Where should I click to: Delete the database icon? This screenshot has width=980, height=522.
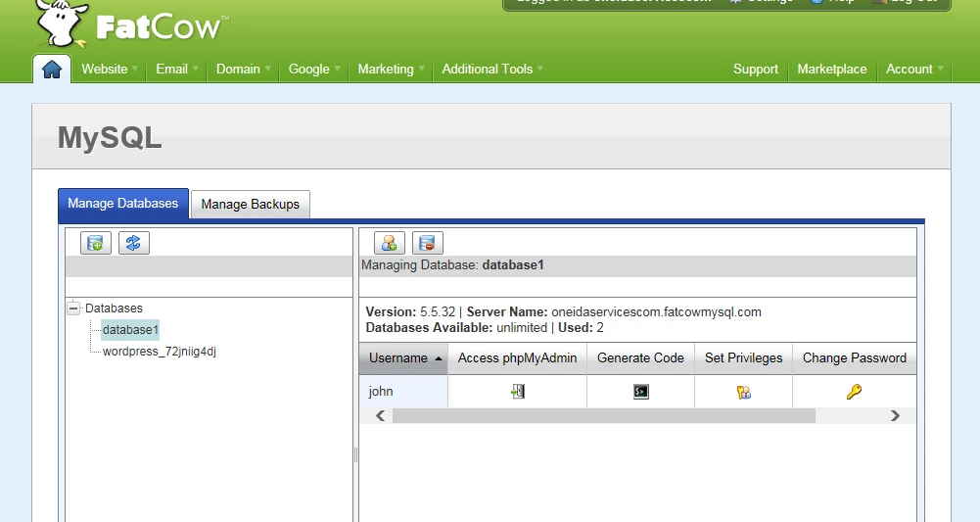point(428,243)
